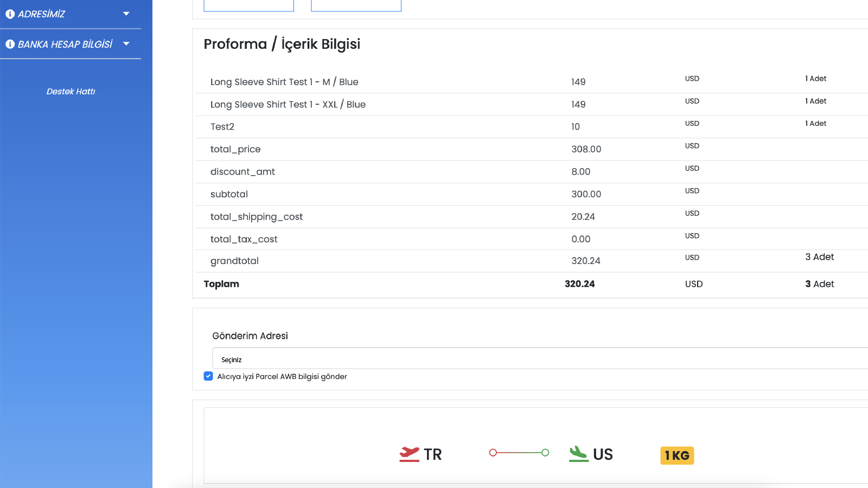Open the Destek Hattı link
The width and height of the screenshot is (868, 488).
71,92
